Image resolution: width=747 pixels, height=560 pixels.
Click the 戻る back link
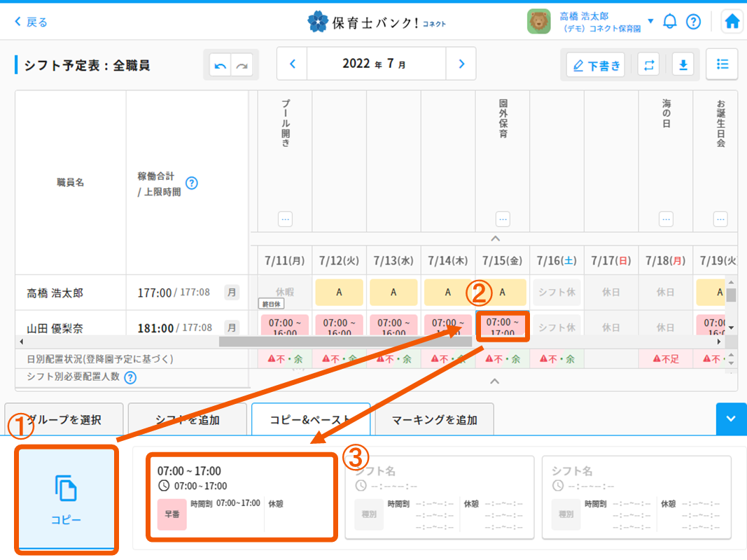[x=31, y=22]
